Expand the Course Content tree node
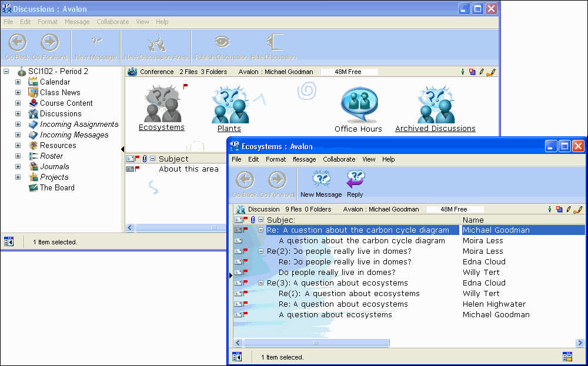The height and width of the screenshot is (366, 588). coord(18,103)
